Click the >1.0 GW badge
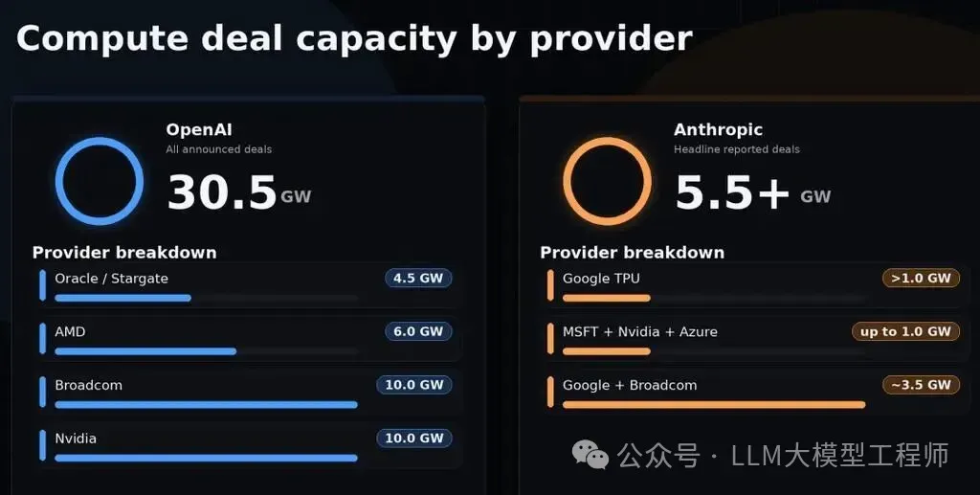 (921, 279)
